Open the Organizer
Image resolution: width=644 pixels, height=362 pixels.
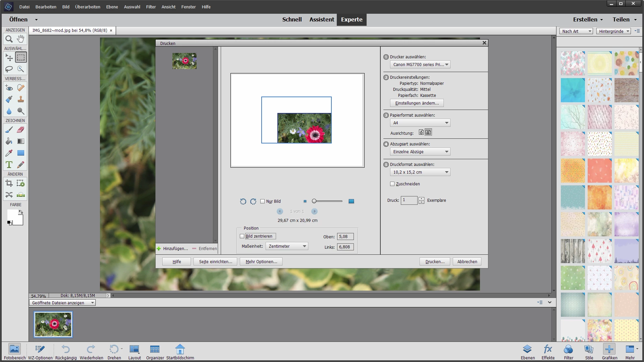click(x=155, y=352)
